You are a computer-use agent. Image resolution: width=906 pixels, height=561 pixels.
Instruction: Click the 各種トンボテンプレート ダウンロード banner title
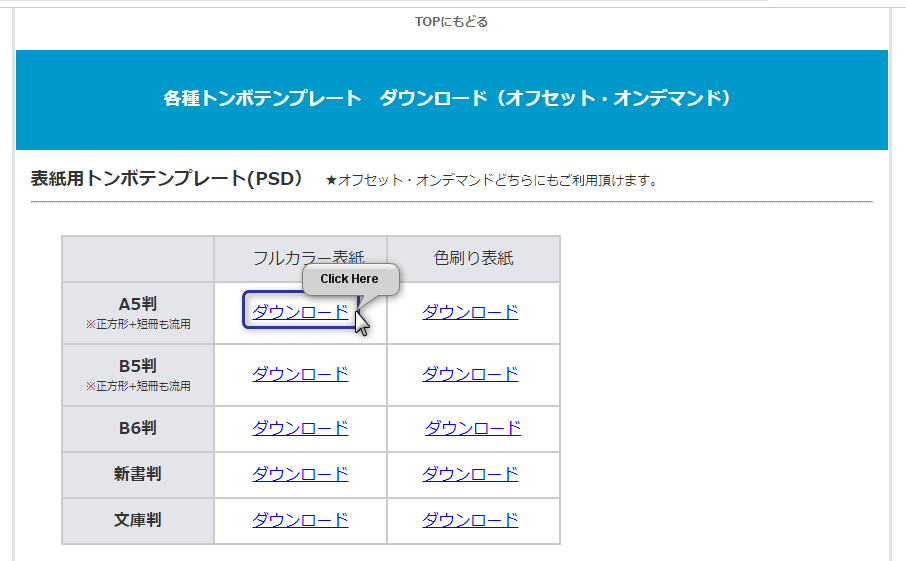448,98
